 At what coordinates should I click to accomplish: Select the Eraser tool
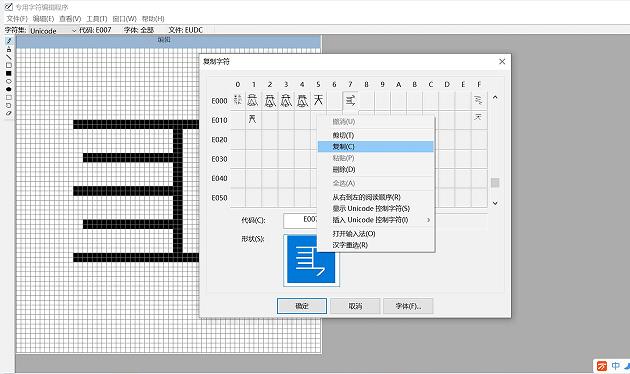pos(8,113)
